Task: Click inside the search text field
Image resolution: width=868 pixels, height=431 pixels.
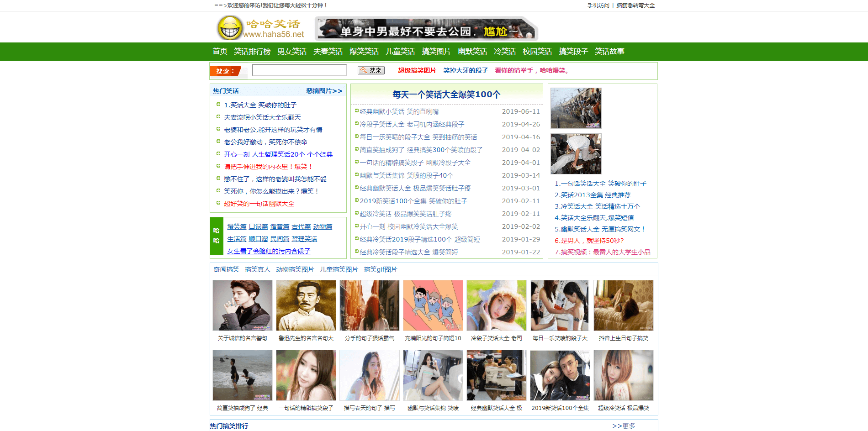Action: click(299, 70)
